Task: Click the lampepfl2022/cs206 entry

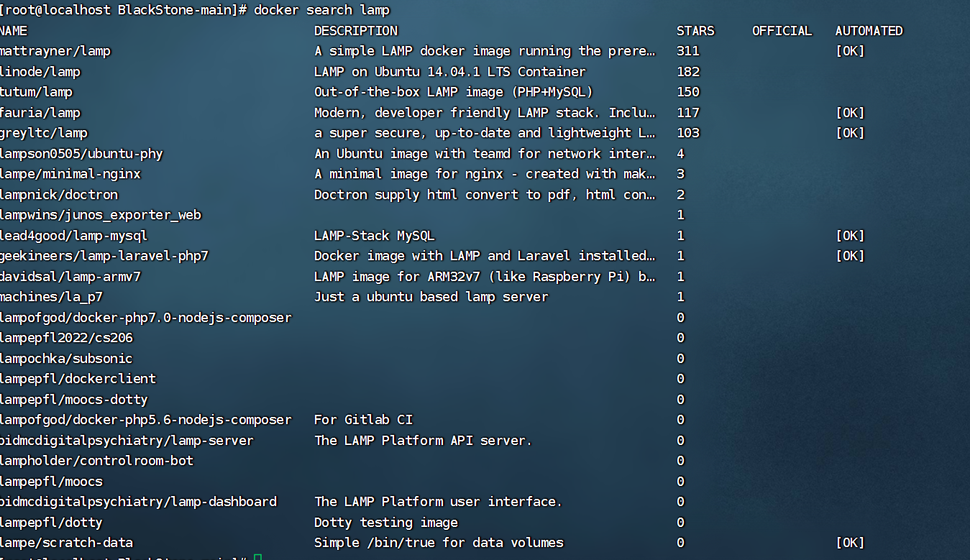Action: click(67, 338)
